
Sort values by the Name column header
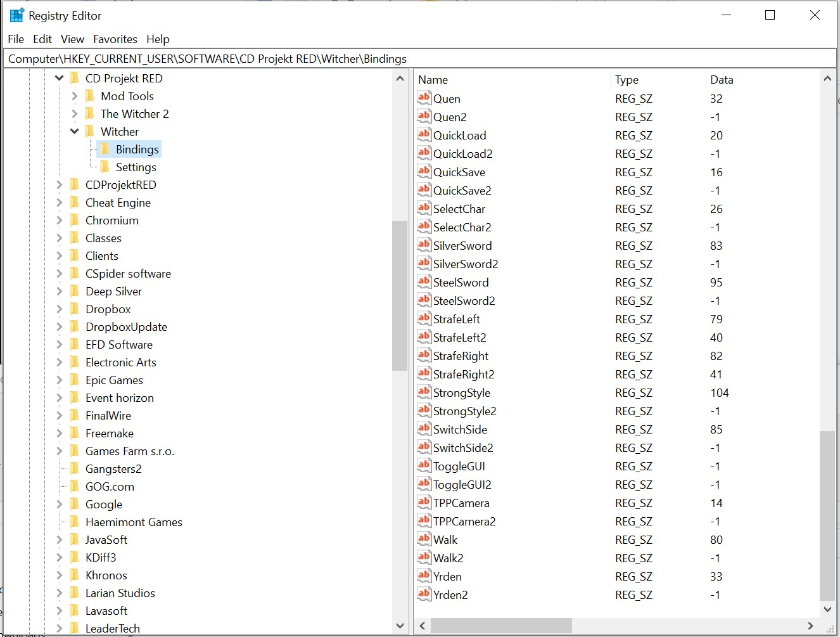point(512,79)
